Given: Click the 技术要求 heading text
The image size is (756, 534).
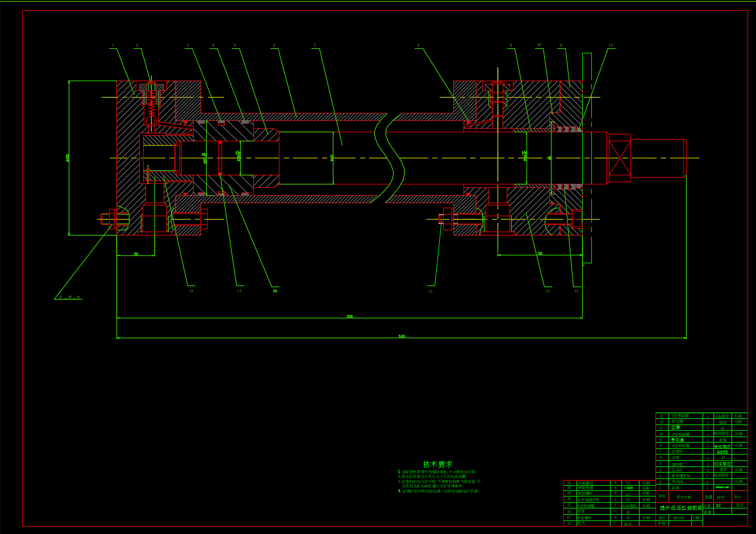Looking at the screenshot, I should 437,464.
